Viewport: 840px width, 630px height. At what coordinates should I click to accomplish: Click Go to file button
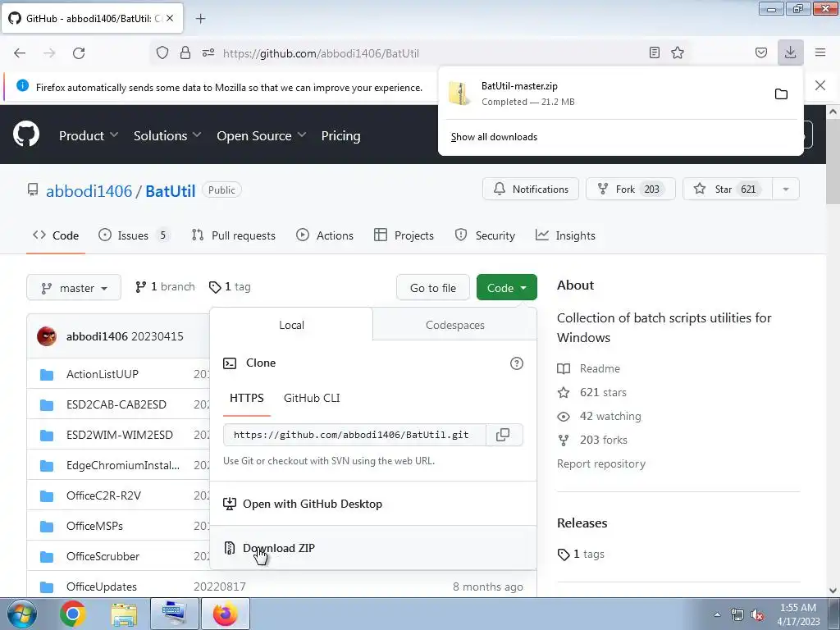click(433, 288)
